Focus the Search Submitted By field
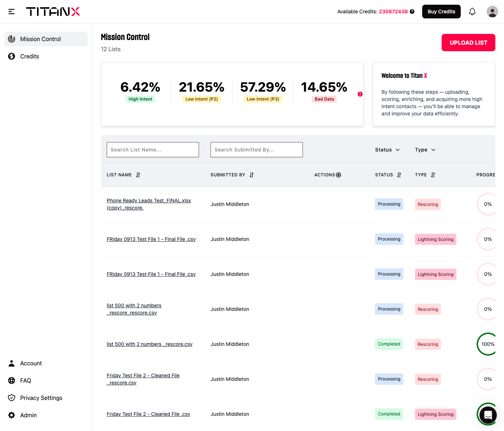 coord(257,150)
